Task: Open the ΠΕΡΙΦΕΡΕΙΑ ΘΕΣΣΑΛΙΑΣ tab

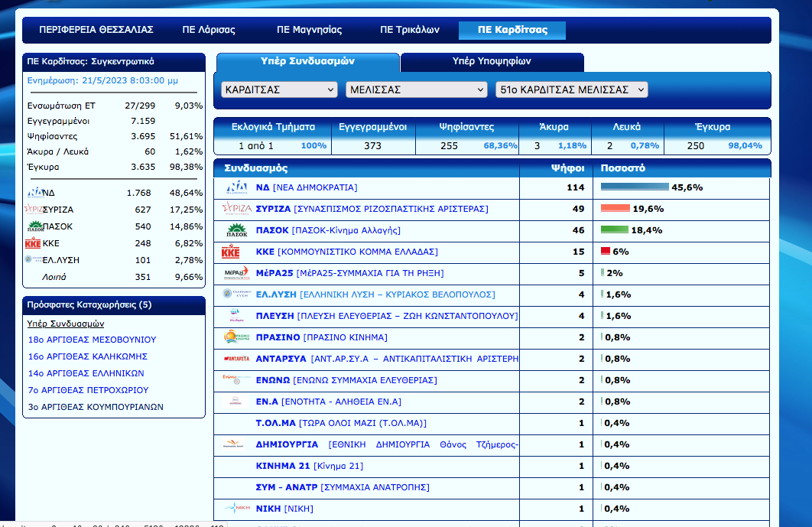Action: coord(96,30)
